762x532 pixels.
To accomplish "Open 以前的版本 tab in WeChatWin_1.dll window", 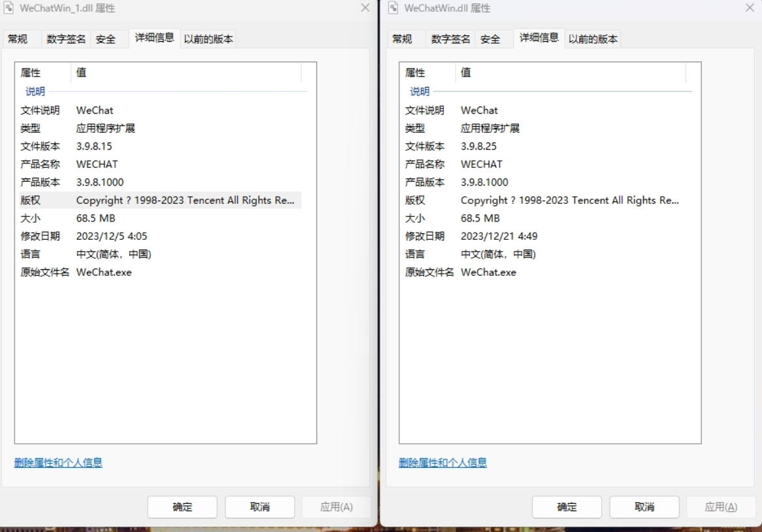I will click(x=208, y=39).
